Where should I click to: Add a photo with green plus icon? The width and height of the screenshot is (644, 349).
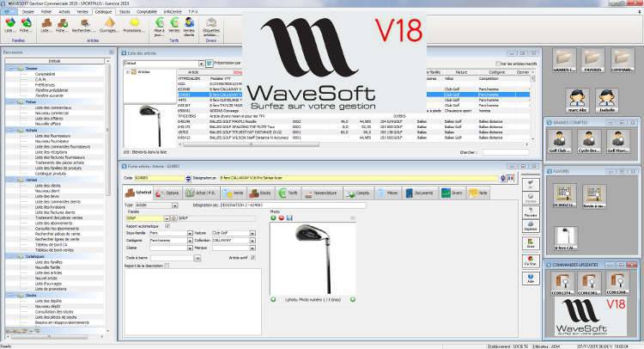point(273,217)
